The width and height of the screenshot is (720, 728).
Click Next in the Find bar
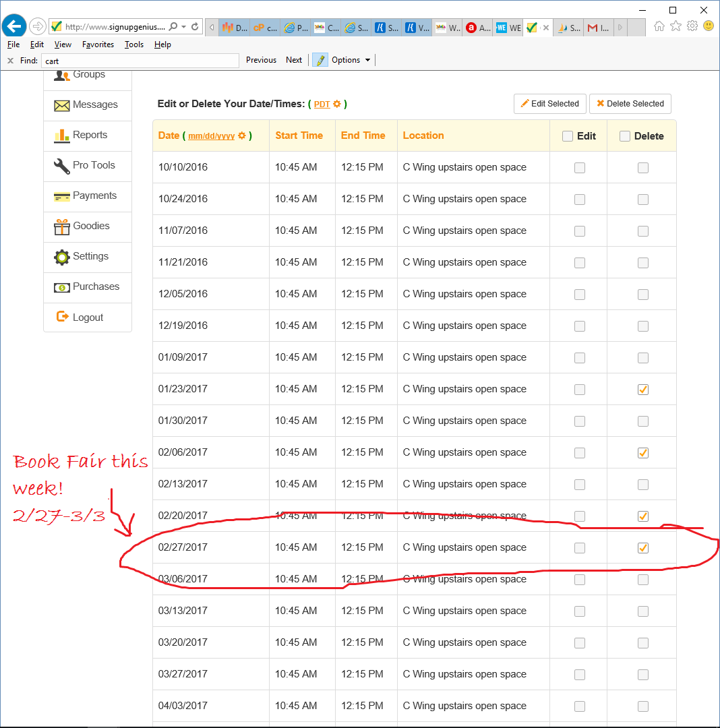tap(294, 60)
